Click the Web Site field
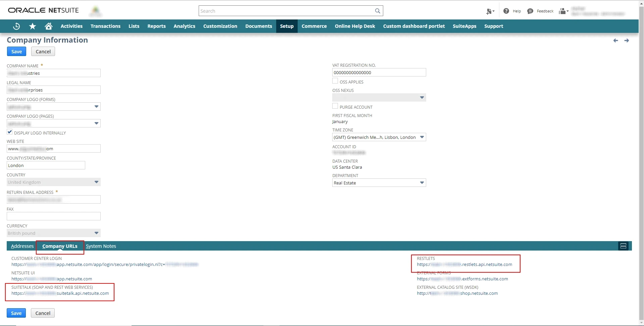The height and width of the screenshot is (326, 644). tap(54, 149)
